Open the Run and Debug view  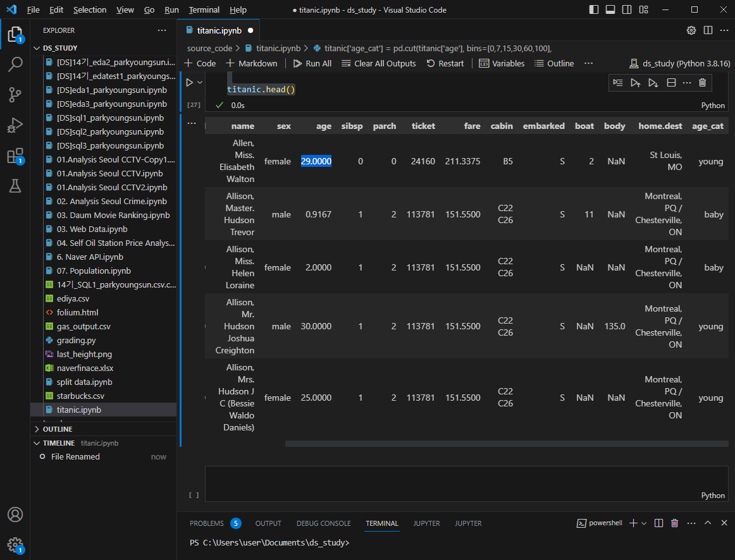[x=15, y=125]
